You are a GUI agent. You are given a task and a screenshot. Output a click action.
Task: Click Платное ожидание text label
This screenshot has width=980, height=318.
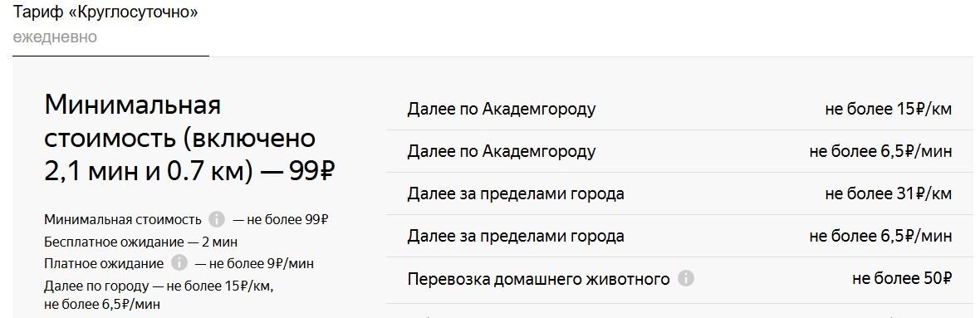coord(104,264)
